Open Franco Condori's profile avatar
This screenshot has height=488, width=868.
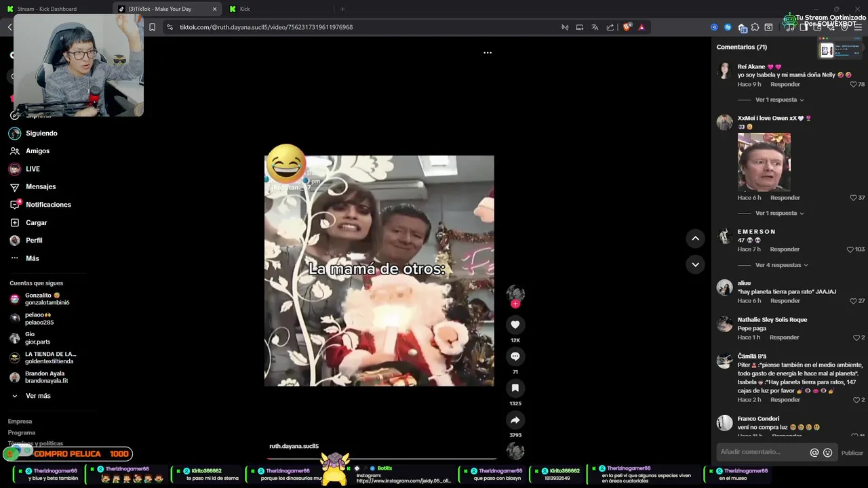pyautogui.click(x=725, y=423)
